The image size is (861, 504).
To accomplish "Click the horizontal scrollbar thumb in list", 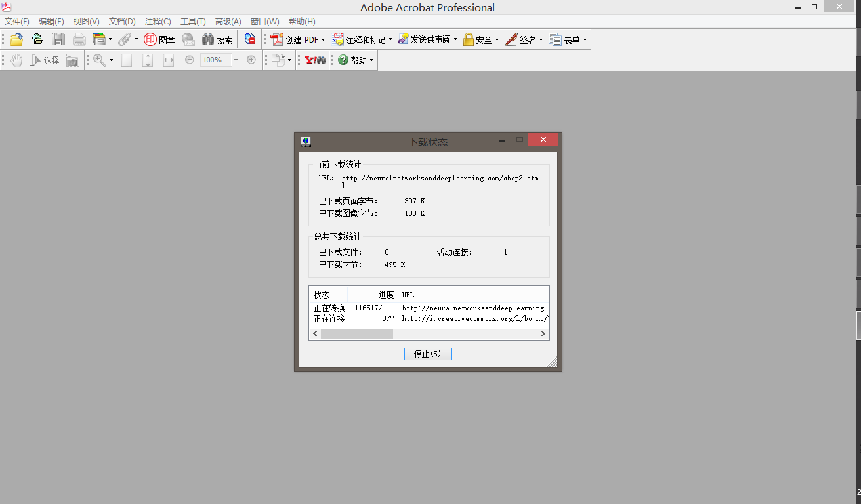I will [357, 333].
